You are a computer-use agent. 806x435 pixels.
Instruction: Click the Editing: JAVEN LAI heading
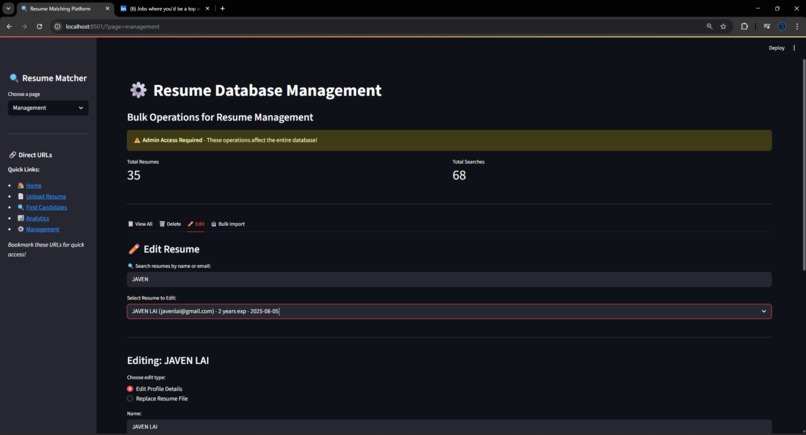click(x=168, y=360)
